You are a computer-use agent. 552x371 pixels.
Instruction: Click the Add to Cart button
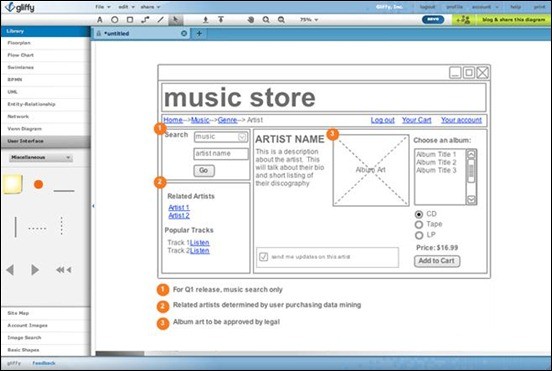pos(437,261)
